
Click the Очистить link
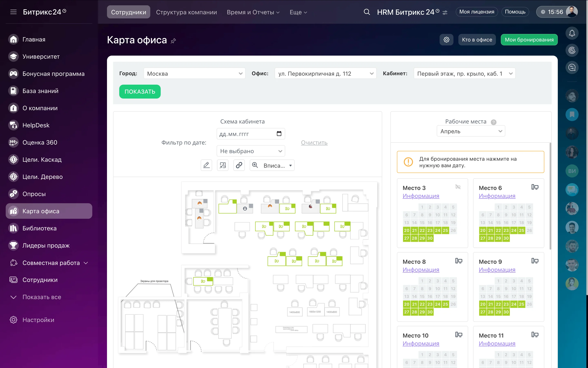314,142
